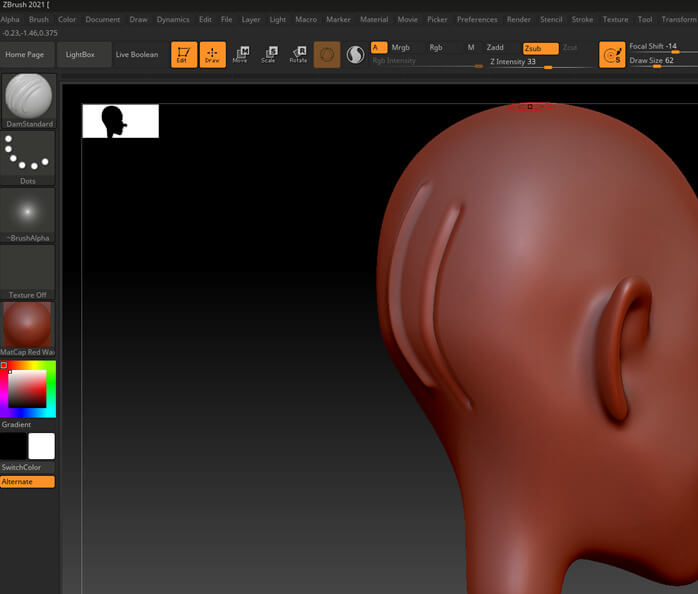Activate the Draw mode icon
Viewport: 698px width, 594px height.
coord(212,55)
